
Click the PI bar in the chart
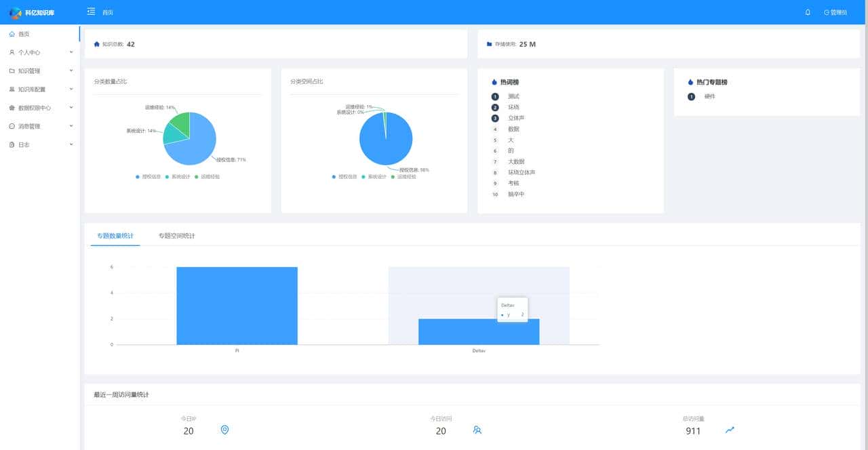[237, 305]
